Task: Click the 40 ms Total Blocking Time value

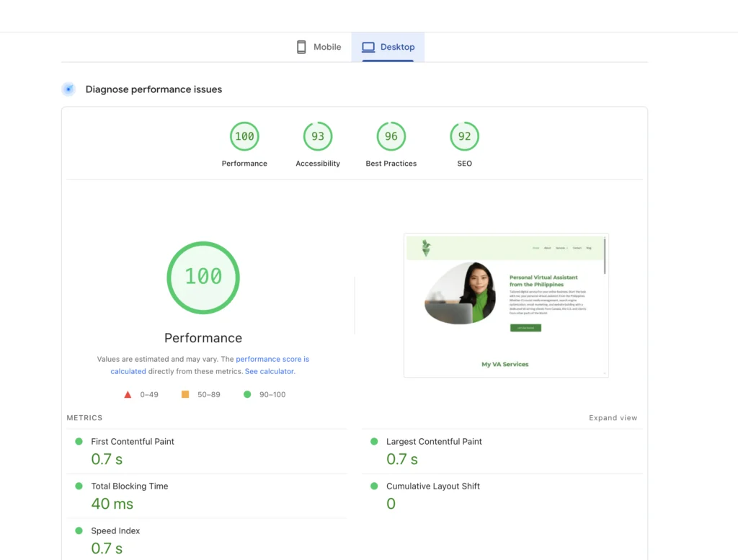Action: [x=112, y=504]
